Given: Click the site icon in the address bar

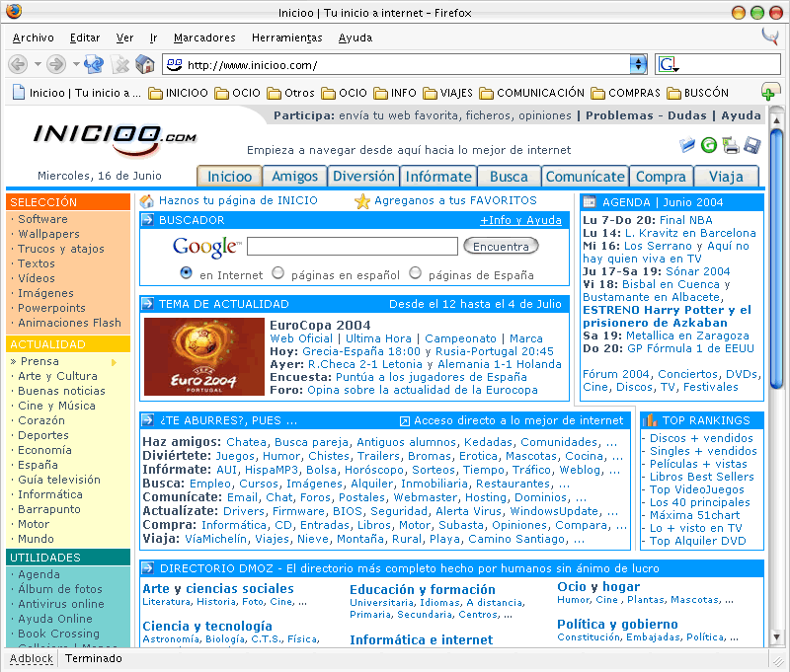Looking at the screenshot, I should click(x=175, y=64).
